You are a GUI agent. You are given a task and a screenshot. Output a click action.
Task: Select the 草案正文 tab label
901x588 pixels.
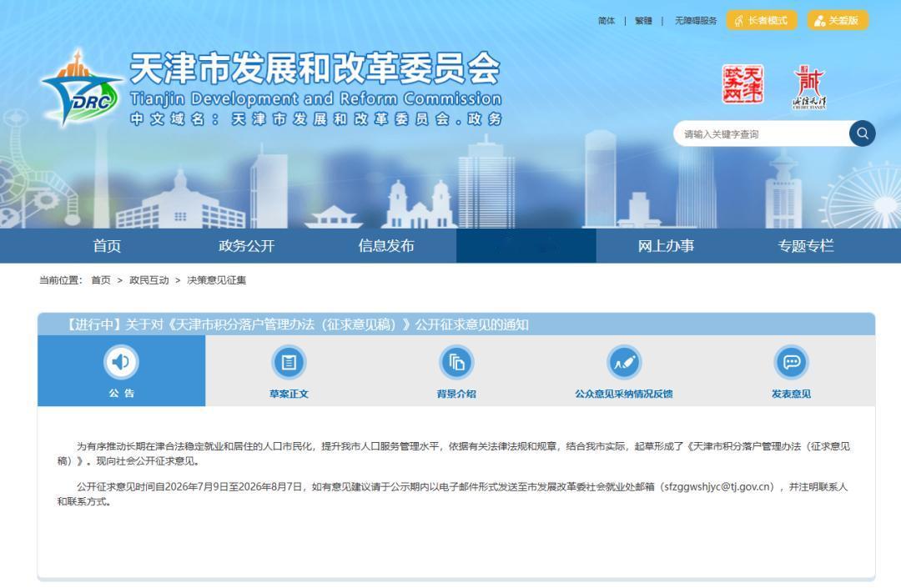pyautogui.click(x=289, y=394)
